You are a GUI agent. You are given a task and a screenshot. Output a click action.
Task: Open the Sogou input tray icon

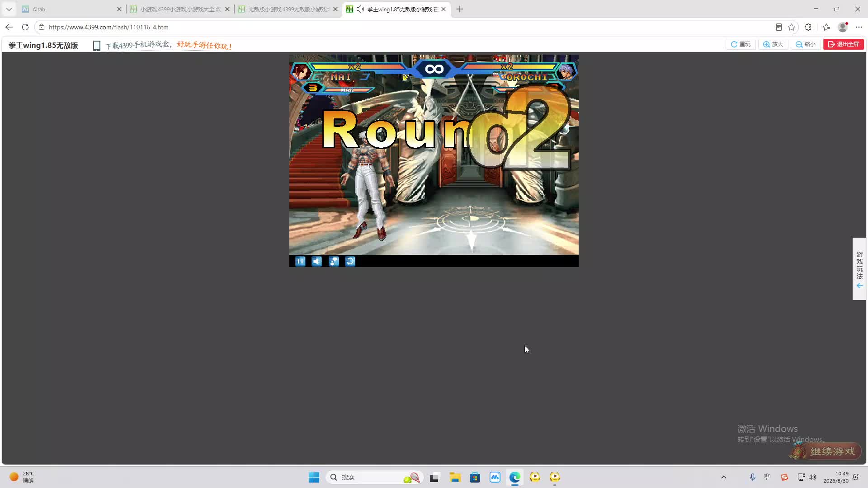pyautogui.click(x=784, y=477)
